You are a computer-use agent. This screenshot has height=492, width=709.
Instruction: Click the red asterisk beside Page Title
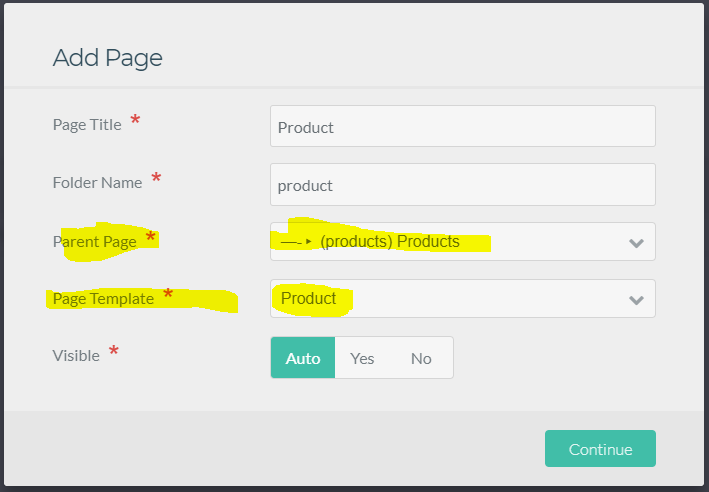click(x=135, y=122)
